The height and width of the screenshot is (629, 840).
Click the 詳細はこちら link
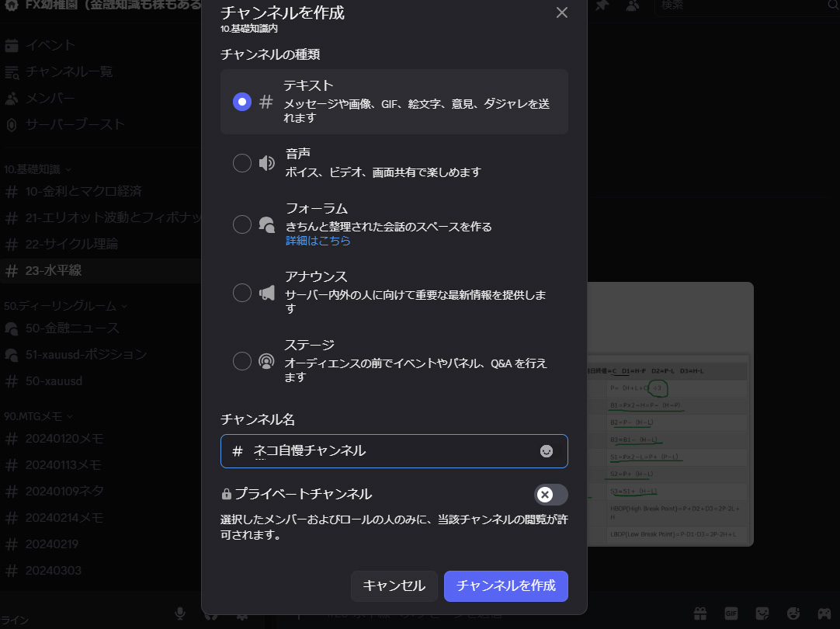click(x=318, y=241)
